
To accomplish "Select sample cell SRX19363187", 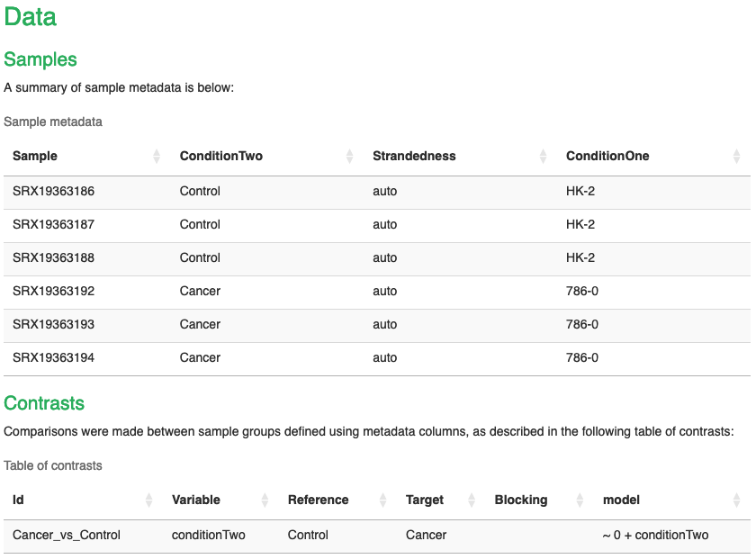I will [53, 225].
